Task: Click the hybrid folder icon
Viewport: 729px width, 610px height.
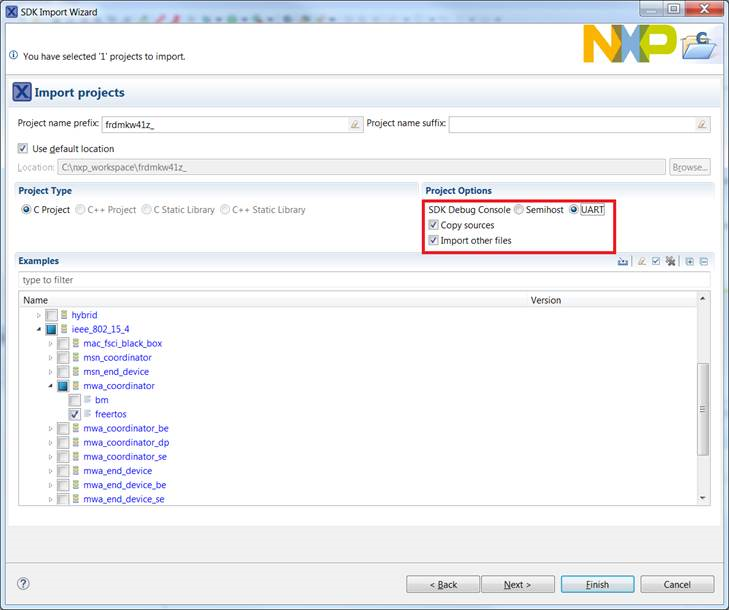Action: click(x=64, y=315)
